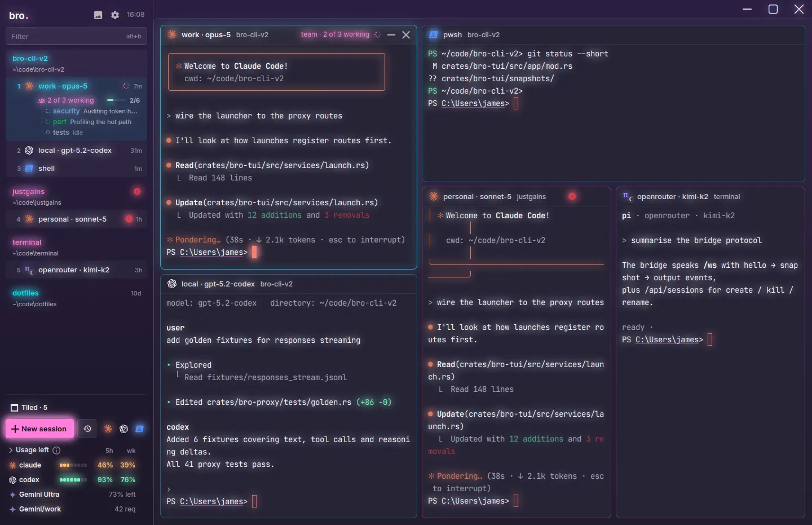Select the work · opus-5 session in sidebar
Screen dimensions: 812x525
pos(77,86)
